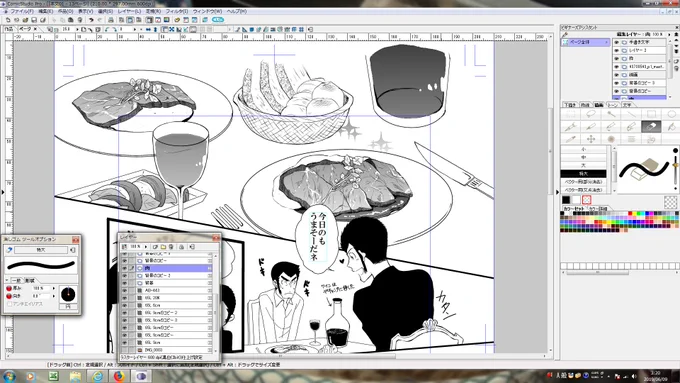Collapse right side panel handle arrow
The height and width of the screenshot is (383, 680).
pyautogui.click(x=557, y=192)
